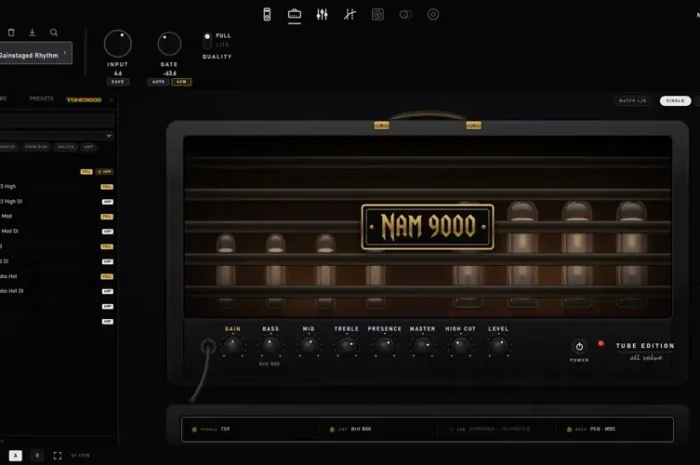The height and width of the screenshot is (465, 700).
Task: Click the small arrow next to the Tone3000 tab
Action: [x=111, y=100]
